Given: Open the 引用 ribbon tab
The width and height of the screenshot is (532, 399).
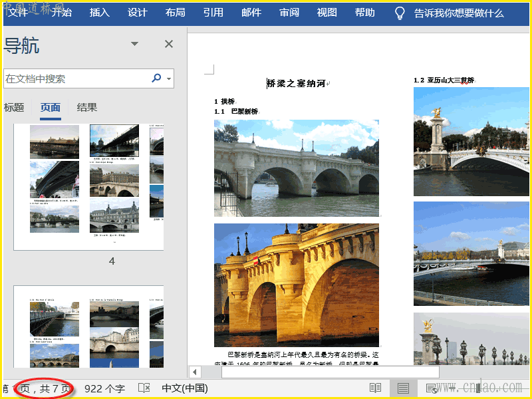Looking at the screenshot, I should click(213, 13).
